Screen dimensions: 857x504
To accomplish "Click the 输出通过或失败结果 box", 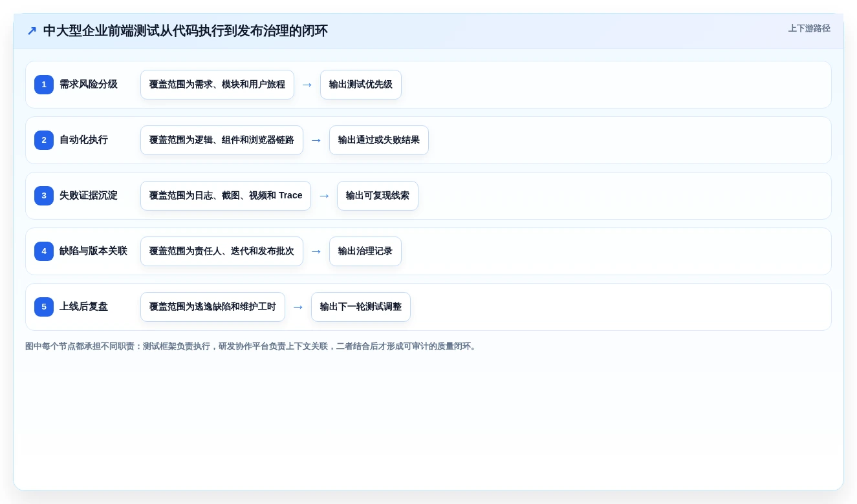I will click(x=379, y=140).
